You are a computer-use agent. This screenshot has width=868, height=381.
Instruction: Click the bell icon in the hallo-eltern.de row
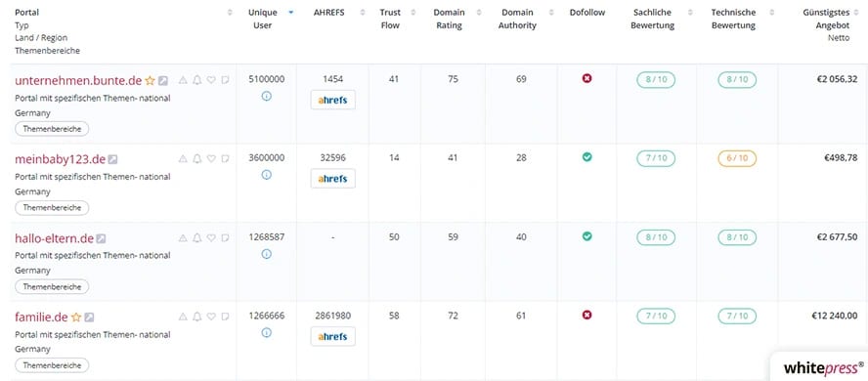(197, 238)
